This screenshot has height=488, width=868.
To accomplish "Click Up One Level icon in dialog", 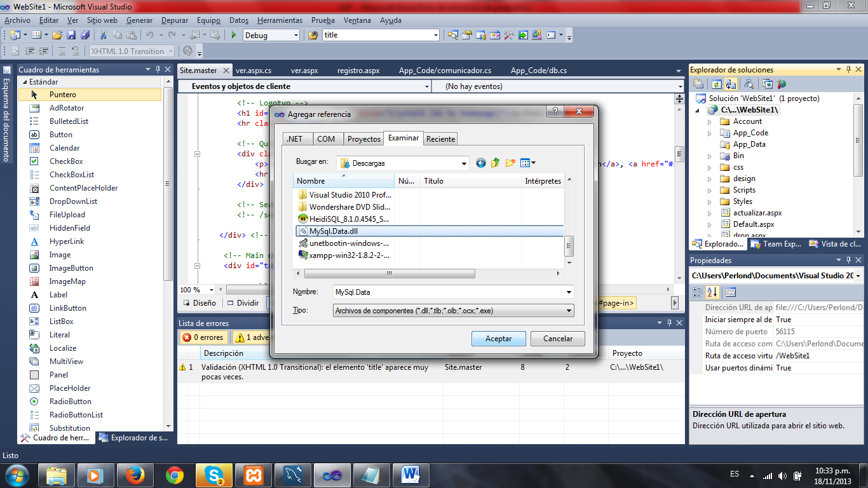I will click(x=496, y=163).
